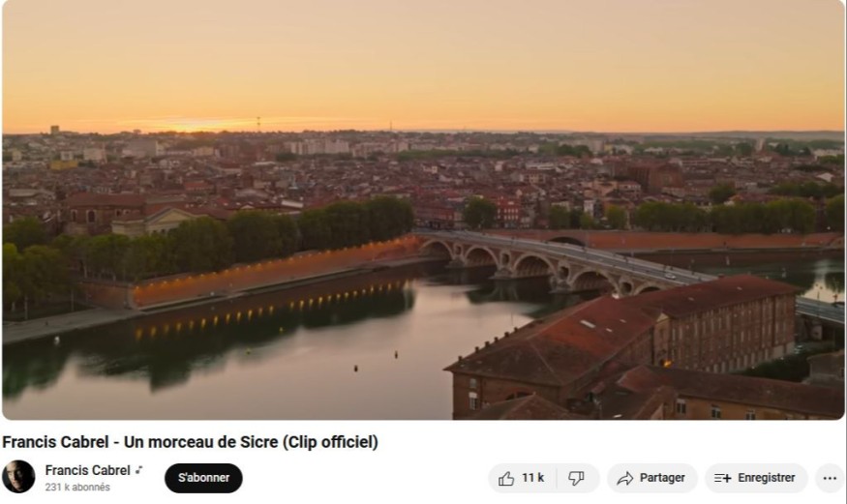The width and height of the screenshot is (847, 504).
Task: Click the Enregistrer label
Action: [767, 478]
